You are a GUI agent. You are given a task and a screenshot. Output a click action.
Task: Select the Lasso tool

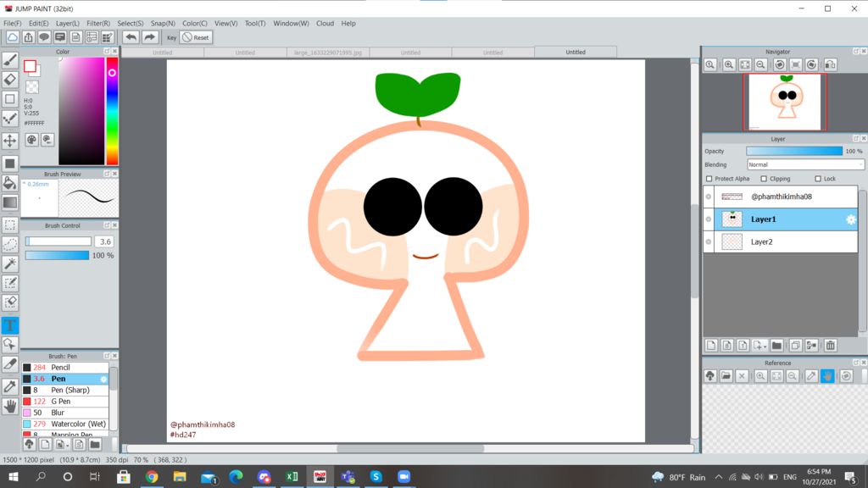(x=10, y=244)
